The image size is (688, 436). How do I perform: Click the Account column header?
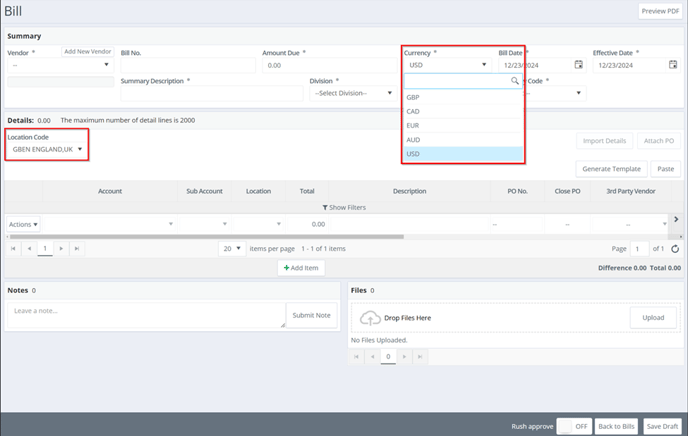point(110,191)
